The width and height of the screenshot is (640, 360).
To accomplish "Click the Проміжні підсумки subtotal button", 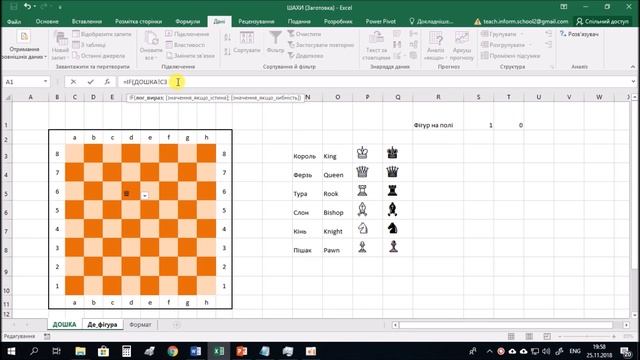I will tap(511, 56).
